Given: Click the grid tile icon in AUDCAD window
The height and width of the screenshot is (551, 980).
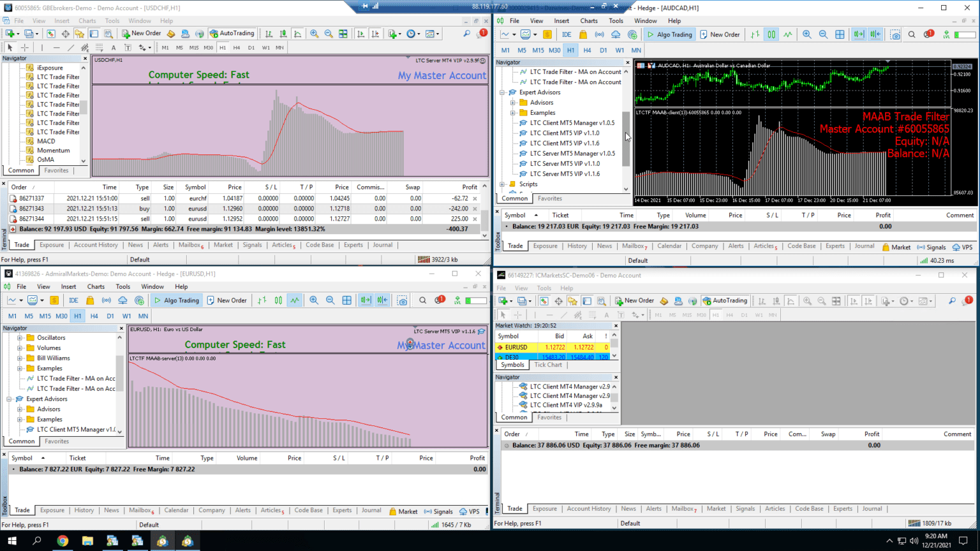Looking at the screenshot, I should pos(840,34).
